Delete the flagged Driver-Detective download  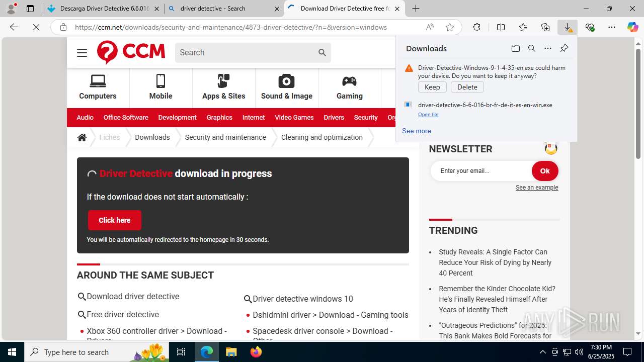coord(467,87)
